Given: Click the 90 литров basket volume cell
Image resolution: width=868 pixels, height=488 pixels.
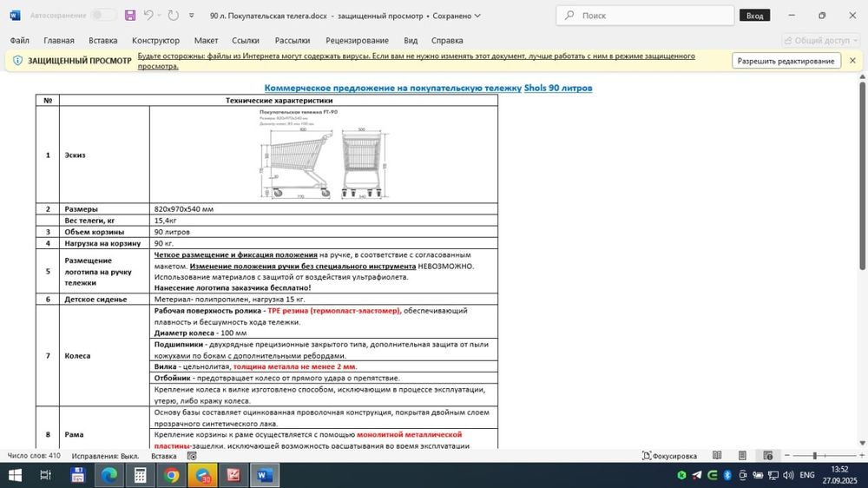Looking at the screenshot, I should tap(323, 232).
